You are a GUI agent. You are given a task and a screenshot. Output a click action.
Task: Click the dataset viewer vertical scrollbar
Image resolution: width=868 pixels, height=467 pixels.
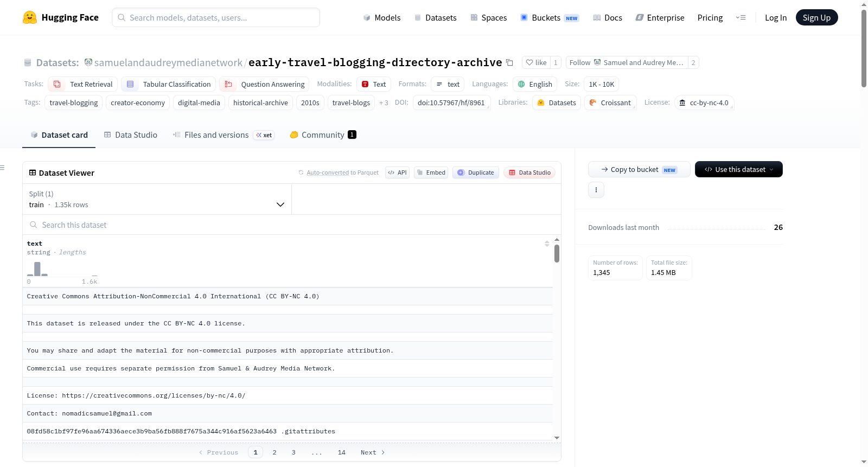coord(557,253)
